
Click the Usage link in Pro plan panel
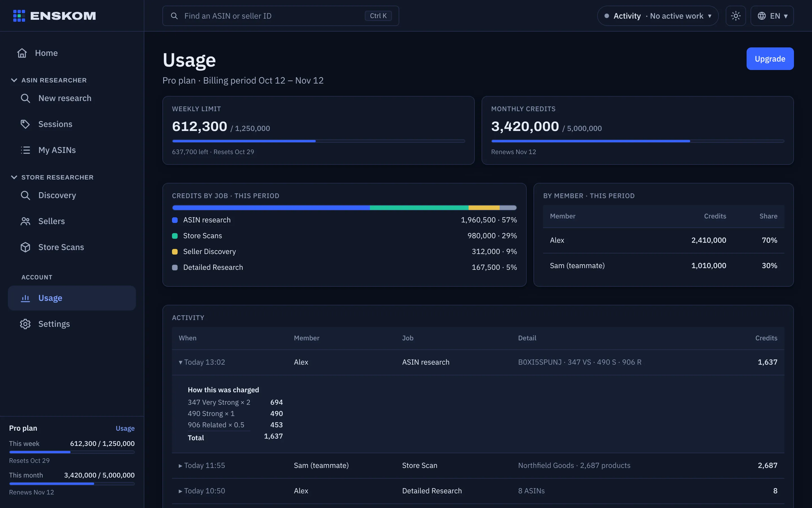pos(125,428)
